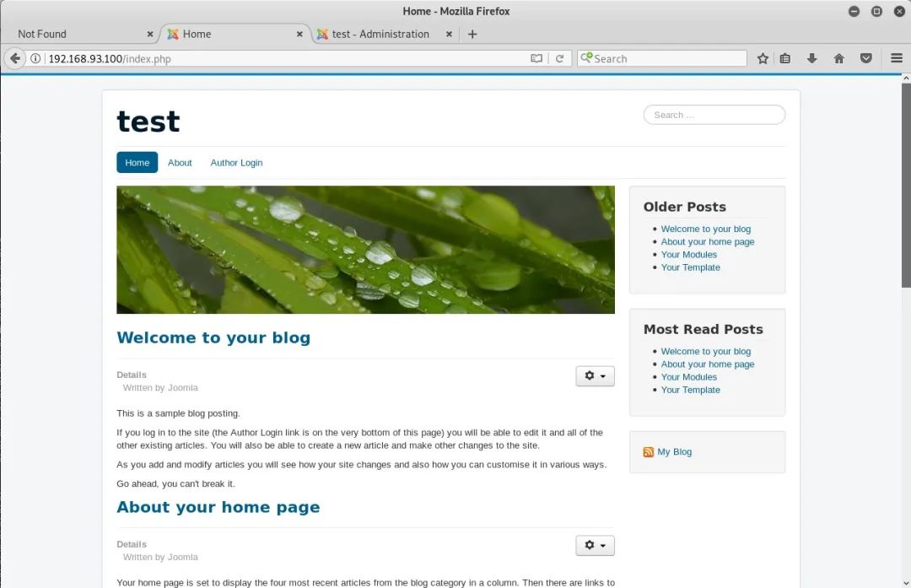Bookmark this page with the star icon
This screenshot has width=911, height=588.
763,58
